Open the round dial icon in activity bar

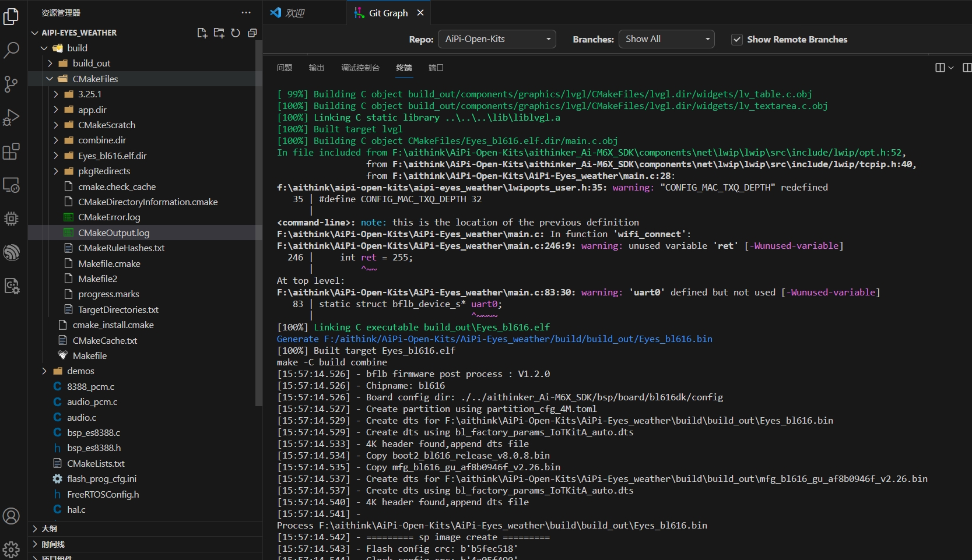(x=11, y=252)
